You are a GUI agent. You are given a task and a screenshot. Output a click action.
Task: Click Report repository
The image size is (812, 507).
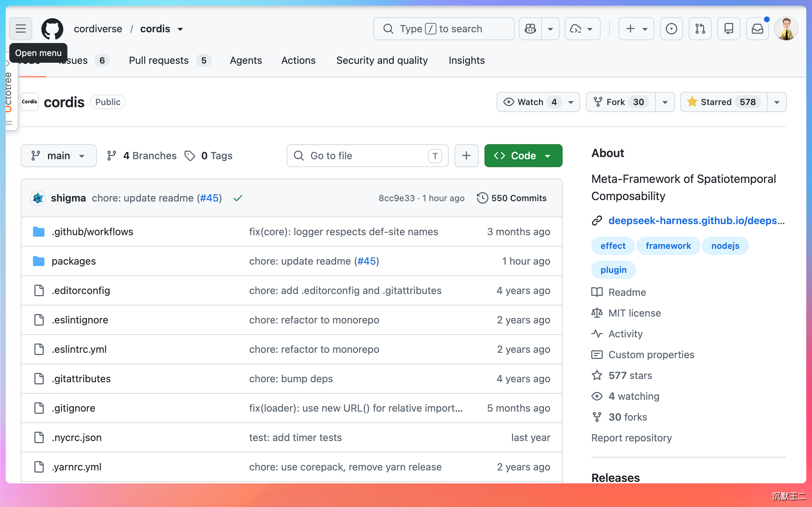(x=631, y=438)
